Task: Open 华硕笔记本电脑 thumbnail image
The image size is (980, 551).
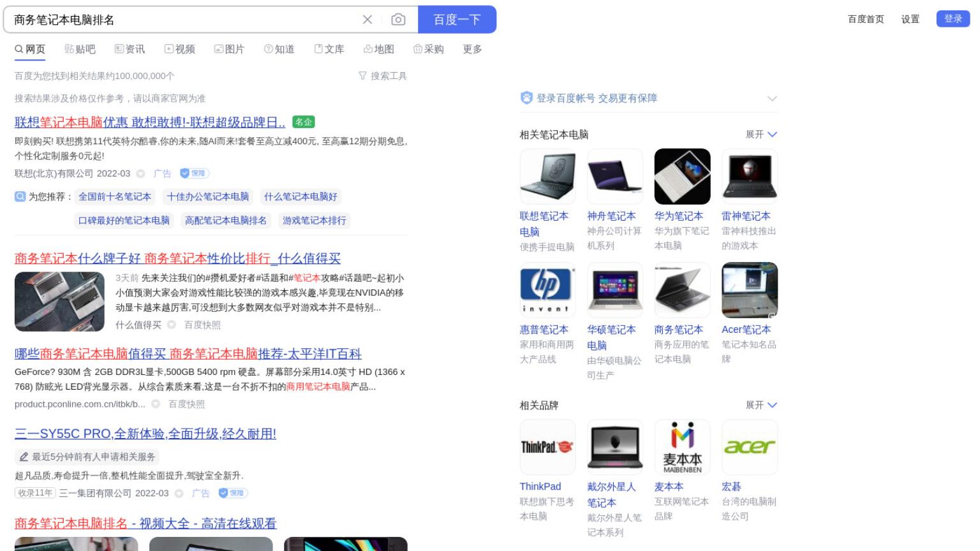Action: coord(615,290)
